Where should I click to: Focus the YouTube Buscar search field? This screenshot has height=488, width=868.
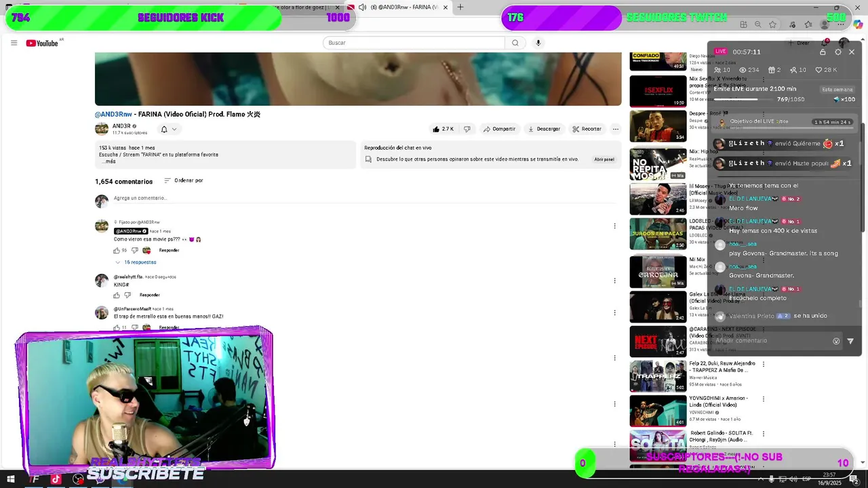[x=414, y=43]
